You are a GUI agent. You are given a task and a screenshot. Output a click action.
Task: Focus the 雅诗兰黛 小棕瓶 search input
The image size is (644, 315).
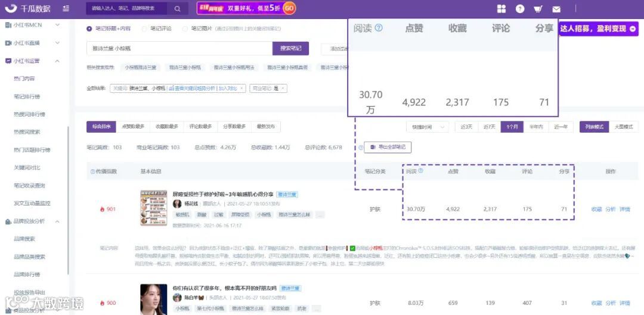179,48
